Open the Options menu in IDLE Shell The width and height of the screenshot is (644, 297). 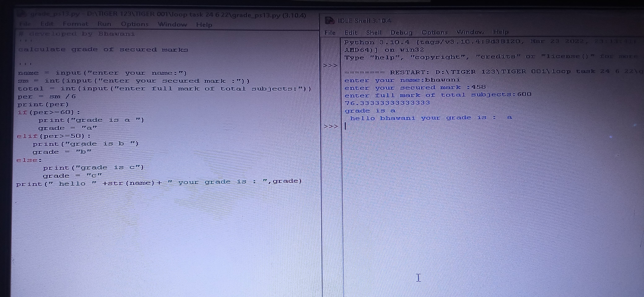coord(434,32)
